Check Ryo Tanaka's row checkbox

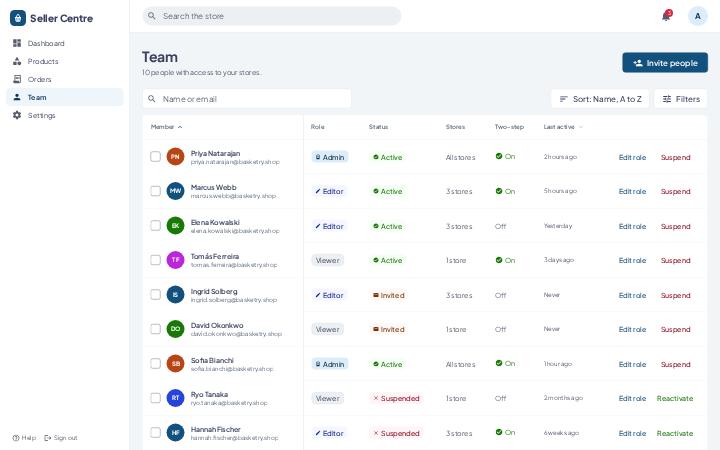tap(156, 398)
